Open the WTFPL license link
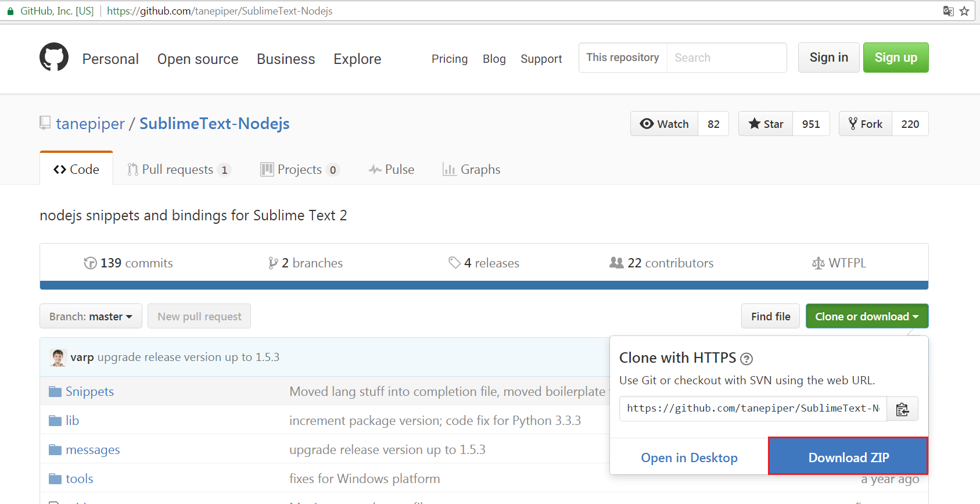Screen dimensions: 980x504 (x=839, y=263)
